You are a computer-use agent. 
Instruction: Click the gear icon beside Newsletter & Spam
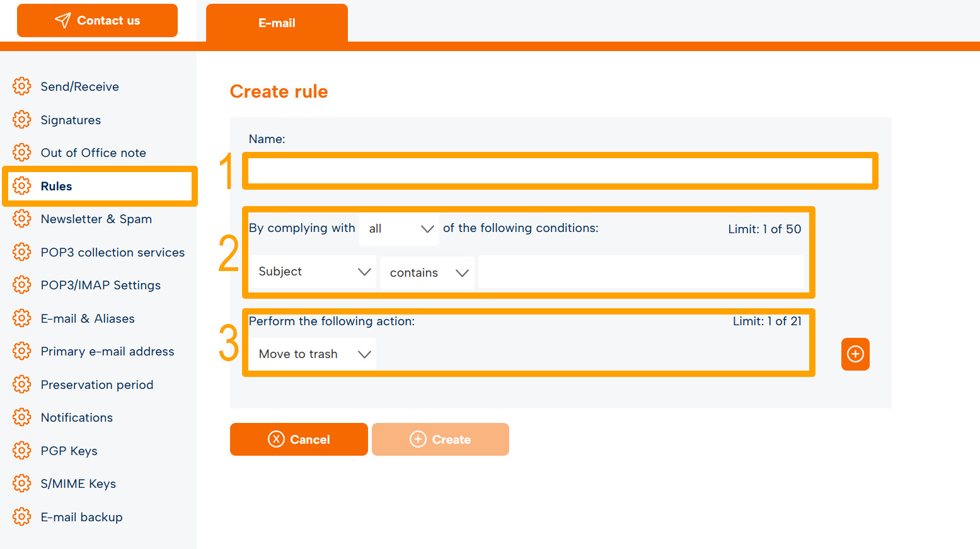21,219
